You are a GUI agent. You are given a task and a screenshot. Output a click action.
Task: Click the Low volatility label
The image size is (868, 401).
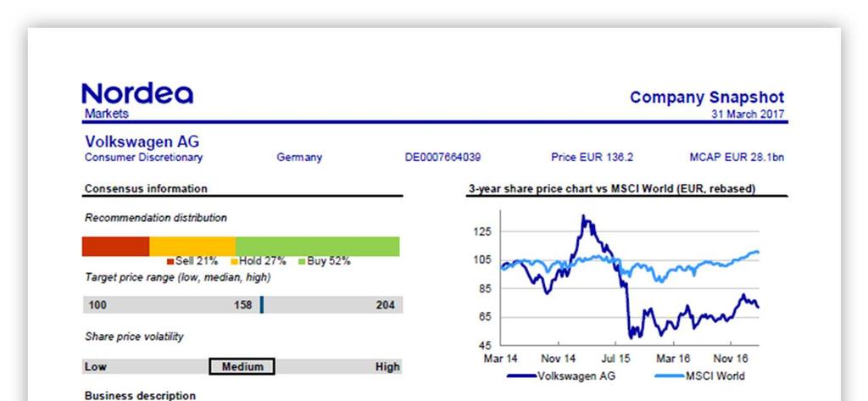point(95,366)
